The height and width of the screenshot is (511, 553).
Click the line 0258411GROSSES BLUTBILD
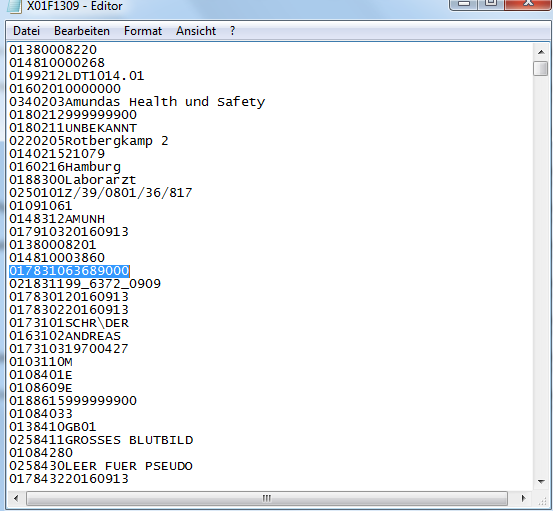click(101, 440)
